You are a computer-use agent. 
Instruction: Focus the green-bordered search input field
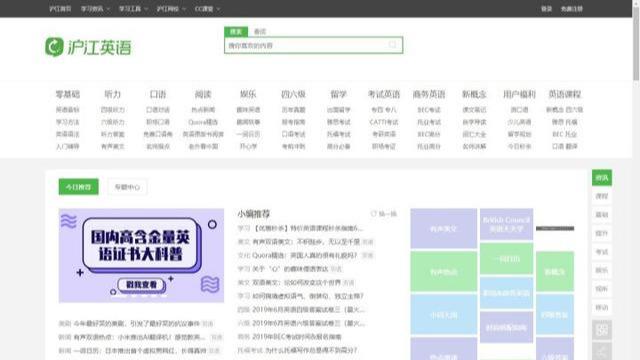tap(313, 45)
